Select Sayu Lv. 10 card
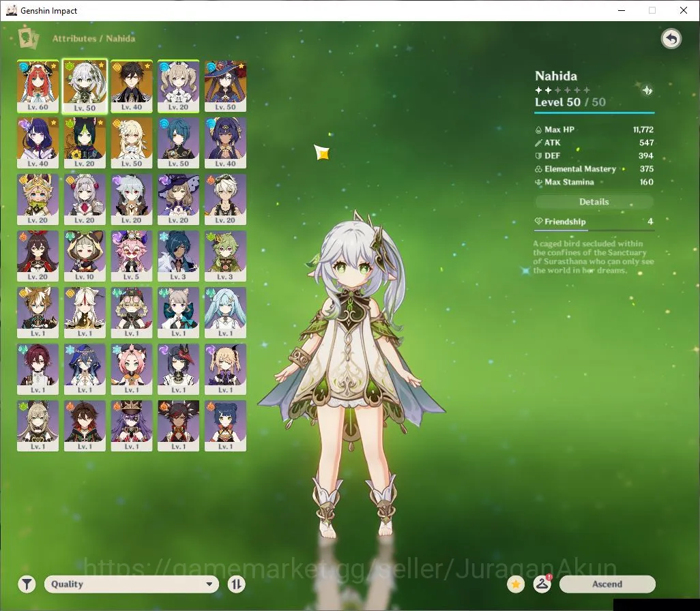The width and height of the screenshot is (700, 611). pos(85,256)
